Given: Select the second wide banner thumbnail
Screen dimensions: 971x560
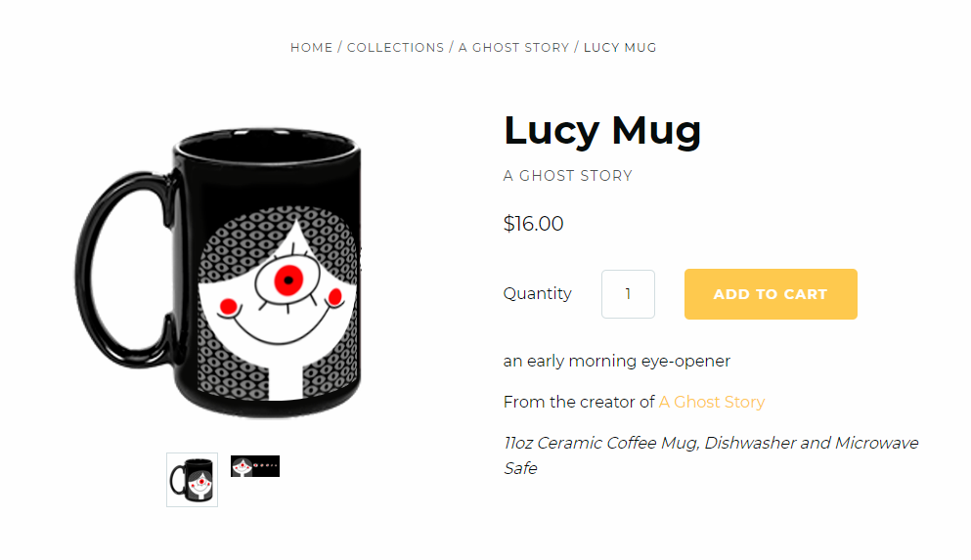Looking at the screenshot, I should pos(255,466).
